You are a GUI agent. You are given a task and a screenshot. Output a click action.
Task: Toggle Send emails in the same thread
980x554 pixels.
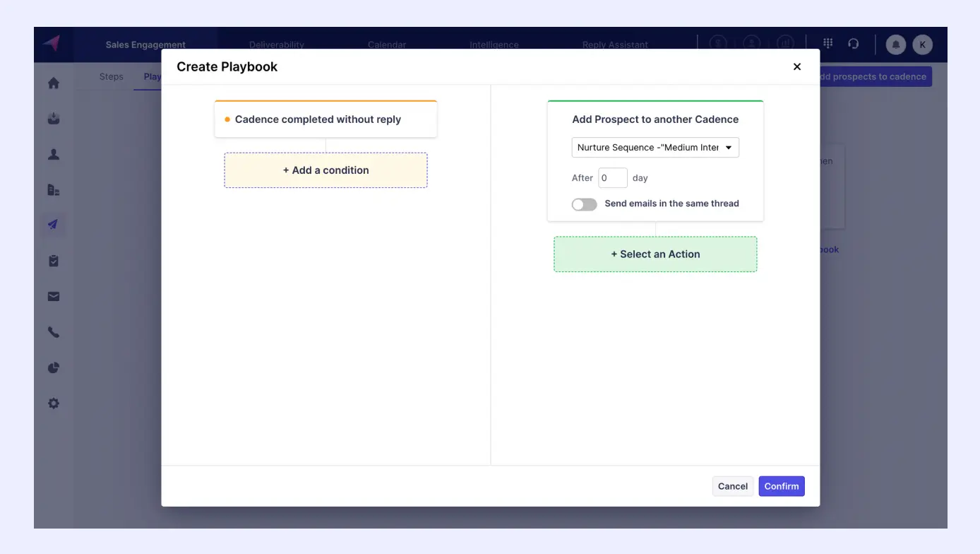584,204
